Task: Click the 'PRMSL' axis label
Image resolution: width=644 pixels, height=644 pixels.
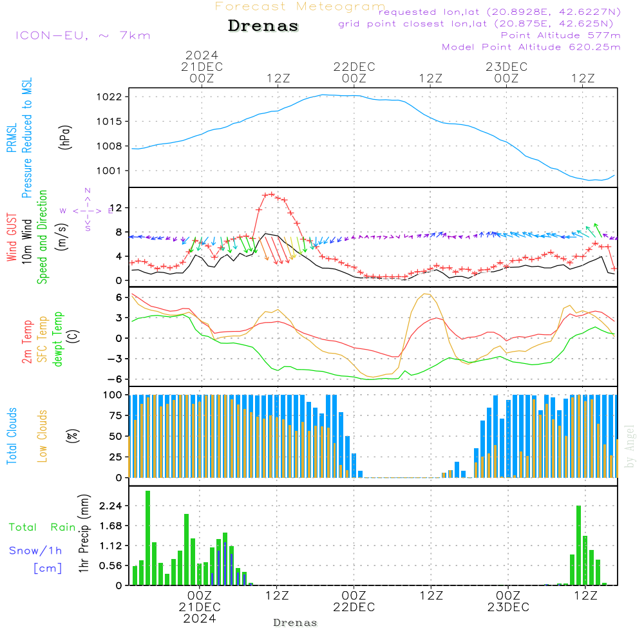Action: [12, 137]
